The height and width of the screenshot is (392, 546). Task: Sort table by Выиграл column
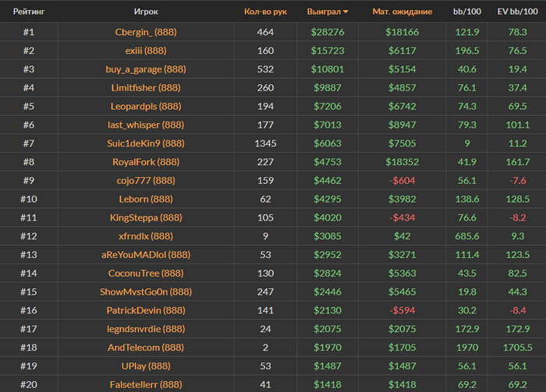328,12
